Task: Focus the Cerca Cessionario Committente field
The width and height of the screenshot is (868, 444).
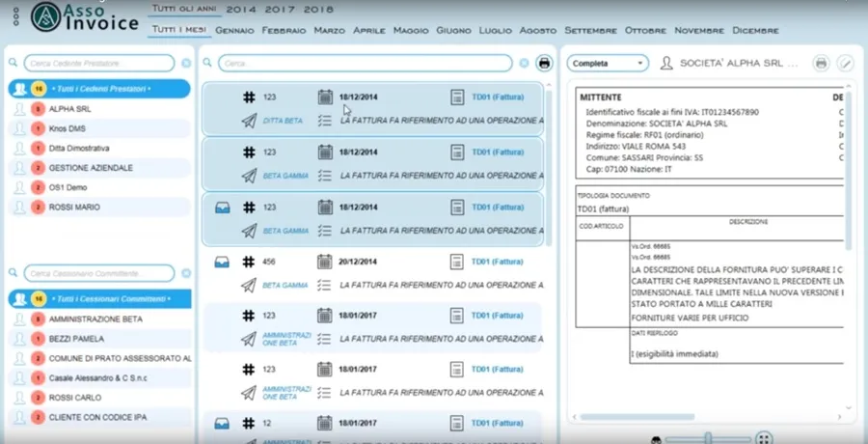Action: (99, 273)
